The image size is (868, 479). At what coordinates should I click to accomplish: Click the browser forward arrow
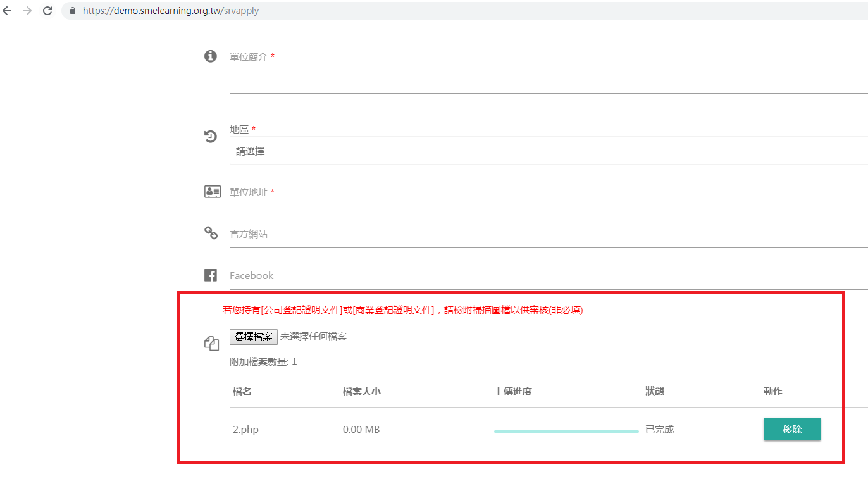(27, 11)
